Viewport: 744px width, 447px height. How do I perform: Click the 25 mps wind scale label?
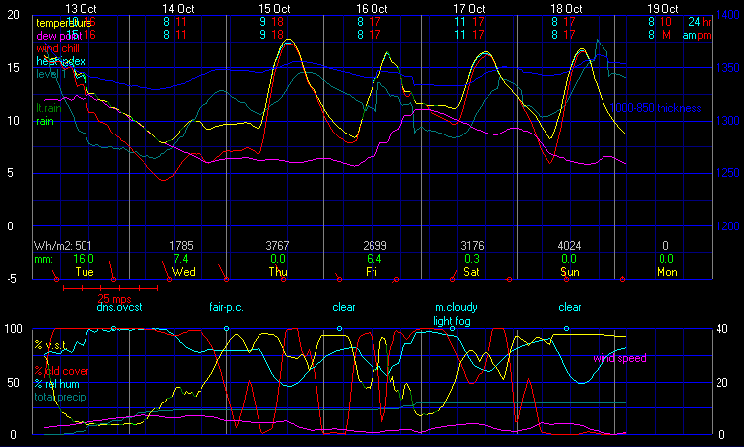(114, 299)
